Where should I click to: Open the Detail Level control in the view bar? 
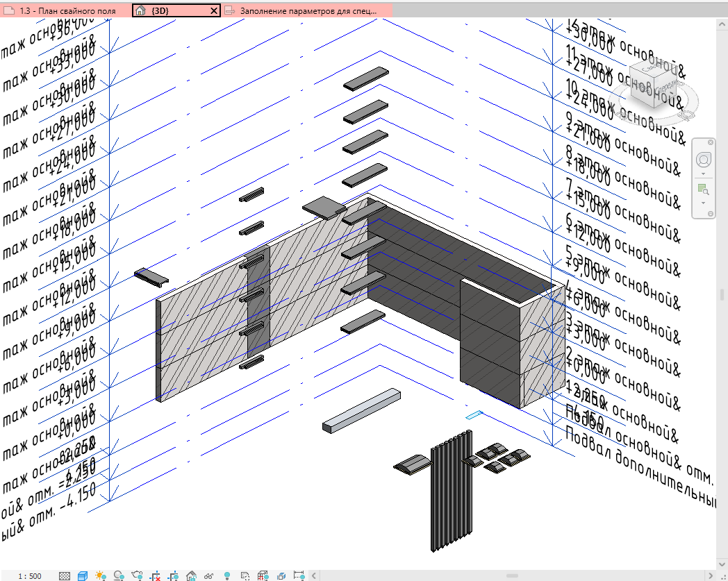click(x=65, y=576)
